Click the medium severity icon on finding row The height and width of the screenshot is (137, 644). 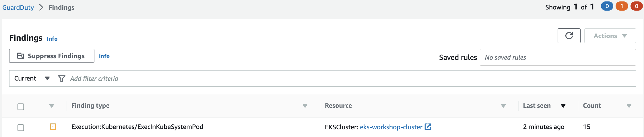(53, 127)
